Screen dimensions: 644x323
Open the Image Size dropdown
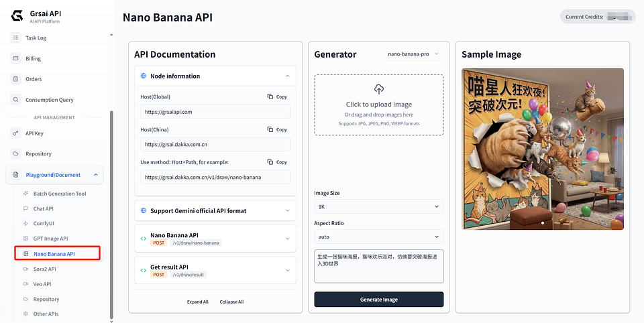pyautogui.click(x=378, y=206)
